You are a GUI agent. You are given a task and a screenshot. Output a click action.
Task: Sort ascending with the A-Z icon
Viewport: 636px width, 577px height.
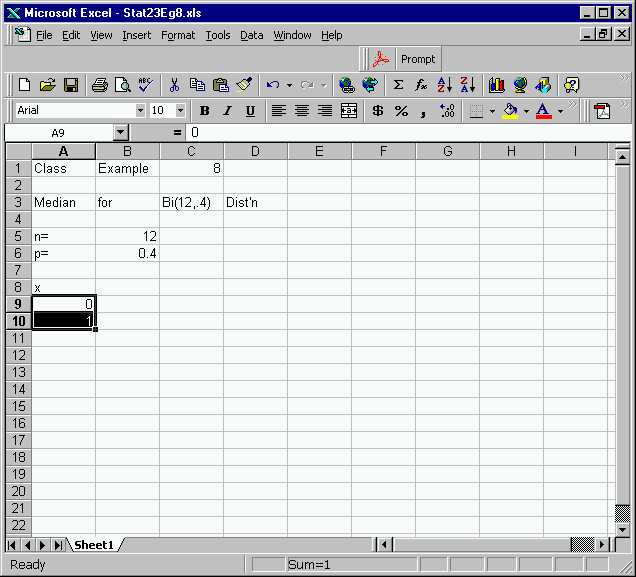tap(445, 85)
